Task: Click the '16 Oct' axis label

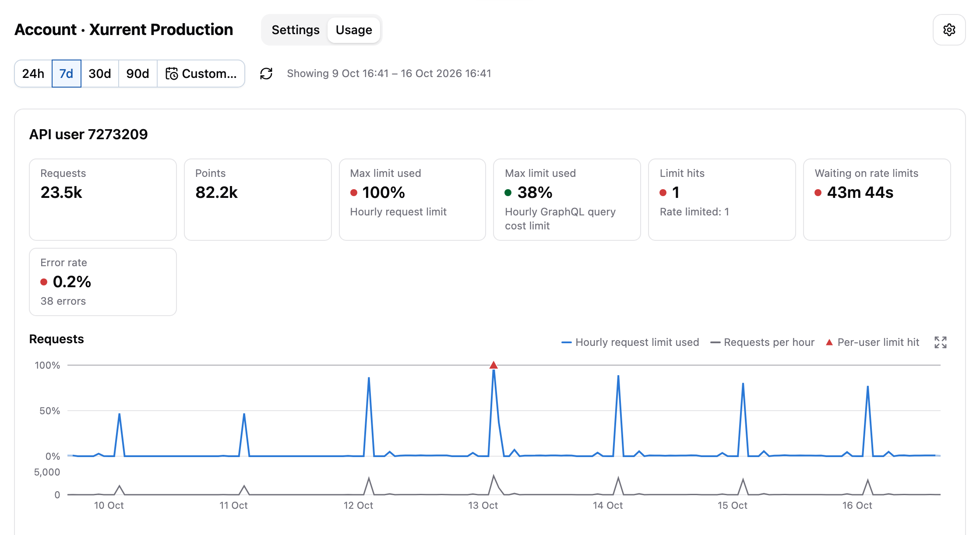Action: [857, 505]
